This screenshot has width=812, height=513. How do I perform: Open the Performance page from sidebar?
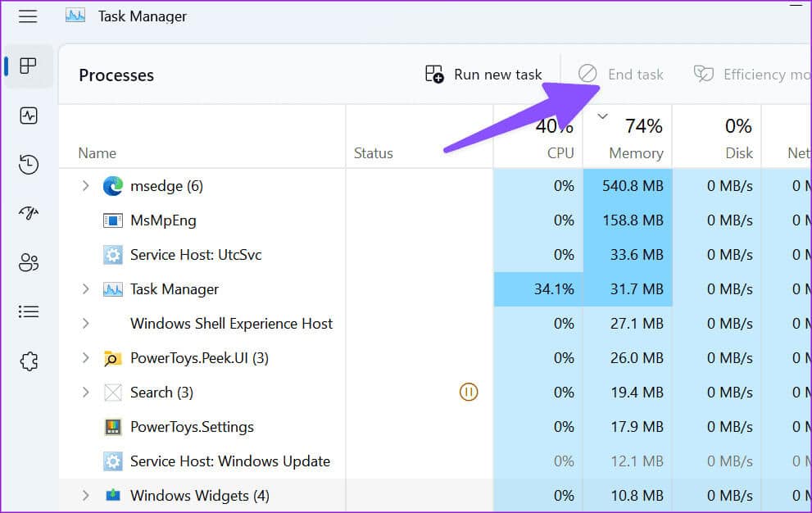coord(29,115)
